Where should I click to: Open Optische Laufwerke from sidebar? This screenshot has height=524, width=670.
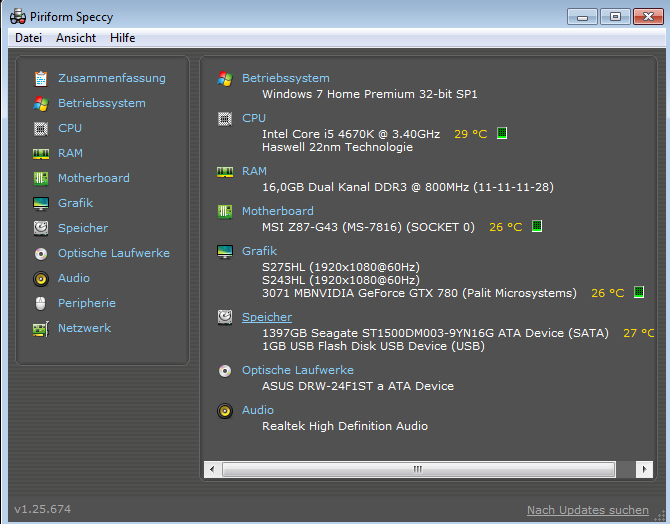114,253
